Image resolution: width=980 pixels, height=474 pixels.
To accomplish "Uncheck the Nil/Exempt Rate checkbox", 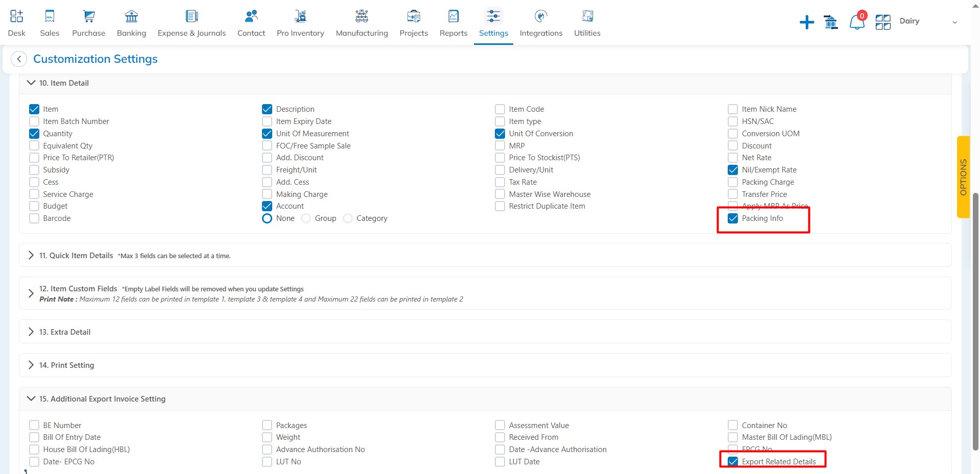I will pyautogui.click(x=733, y=170).
